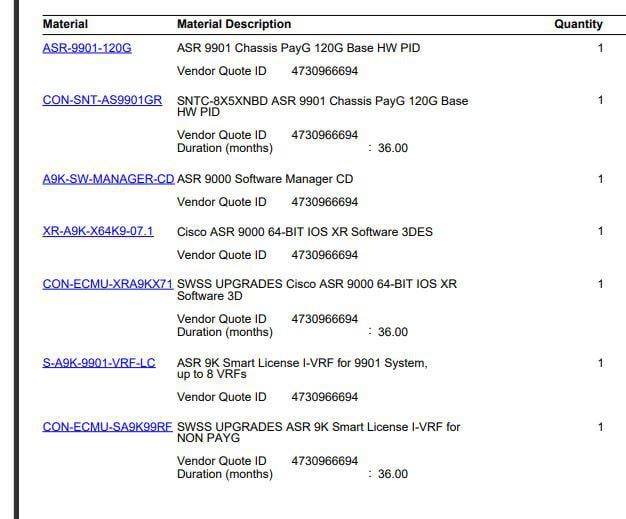Click SWSS UPGRADES Cisco ASR 9000 64-BIT description

(x=317, y=284)
